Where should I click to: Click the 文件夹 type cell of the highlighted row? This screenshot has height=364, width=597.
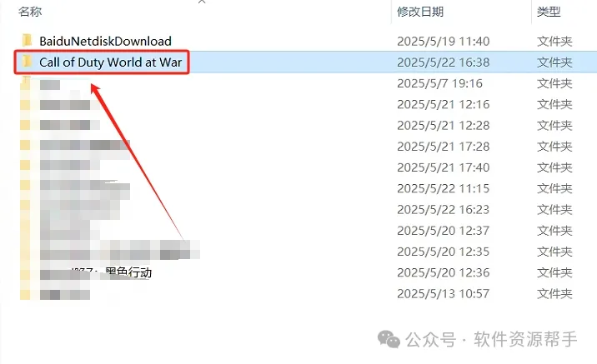click(554, 62)
